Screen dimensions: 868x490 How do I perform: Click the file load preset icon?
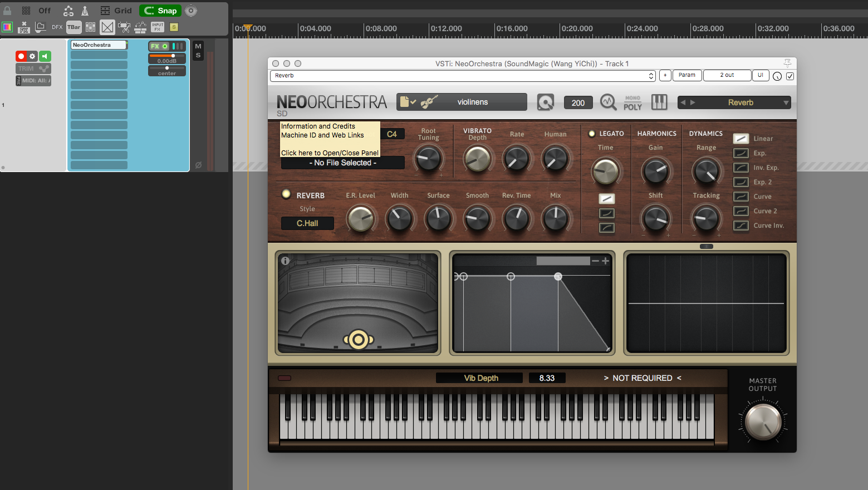408,102
